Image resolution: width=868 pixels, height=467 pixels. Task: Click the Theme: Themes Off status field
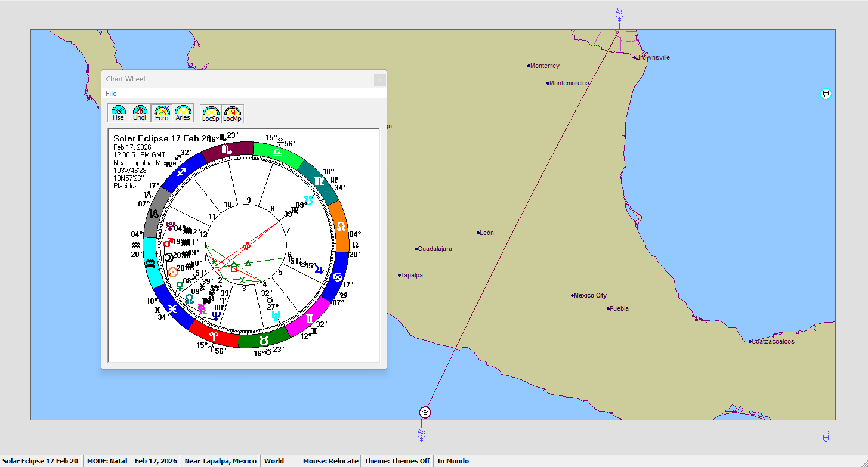pyautogui.click(x=397, y=461)
